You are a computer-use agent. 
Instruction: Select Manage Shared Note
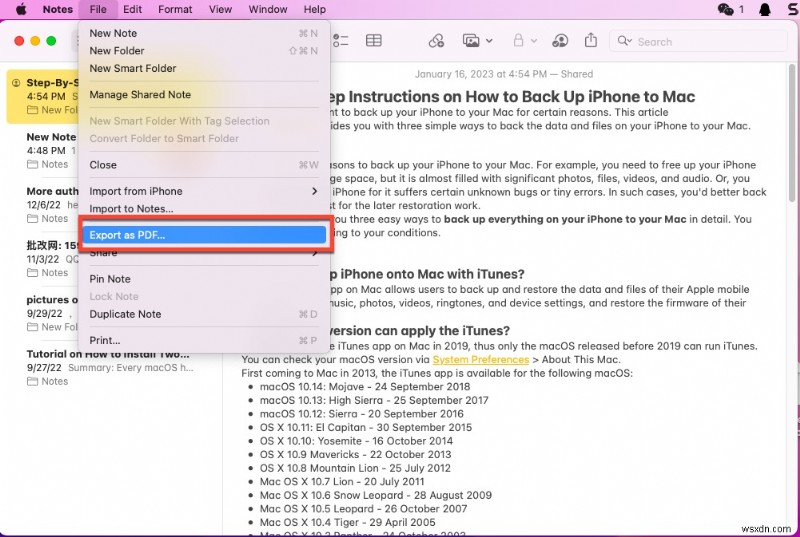tap(204, 94)
